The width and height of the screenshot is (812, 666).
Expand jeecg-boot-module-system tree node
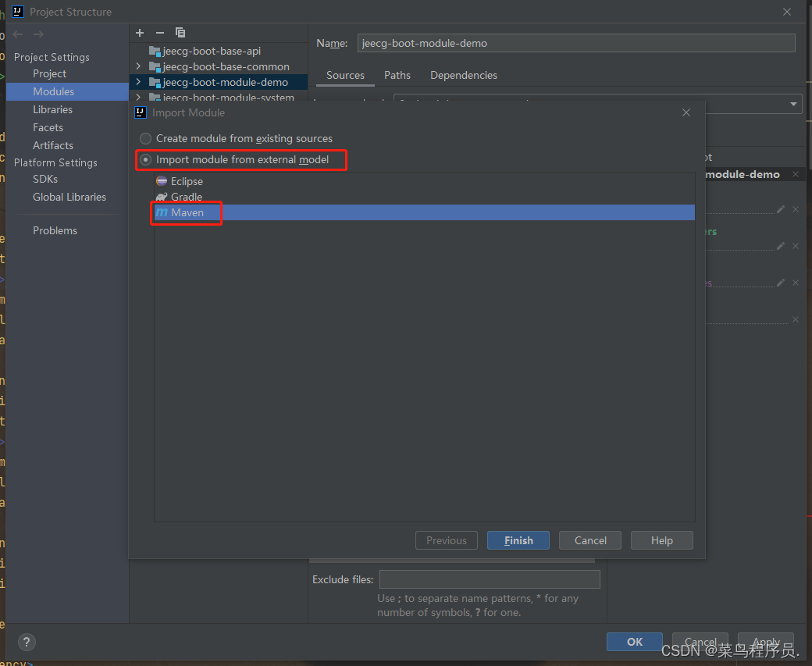[x=138, y=97]
